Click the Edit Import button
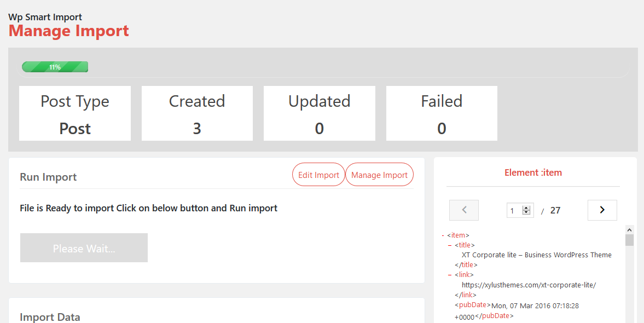The height and width of the screenshot is (323, 644). click(x=318, y=175)
